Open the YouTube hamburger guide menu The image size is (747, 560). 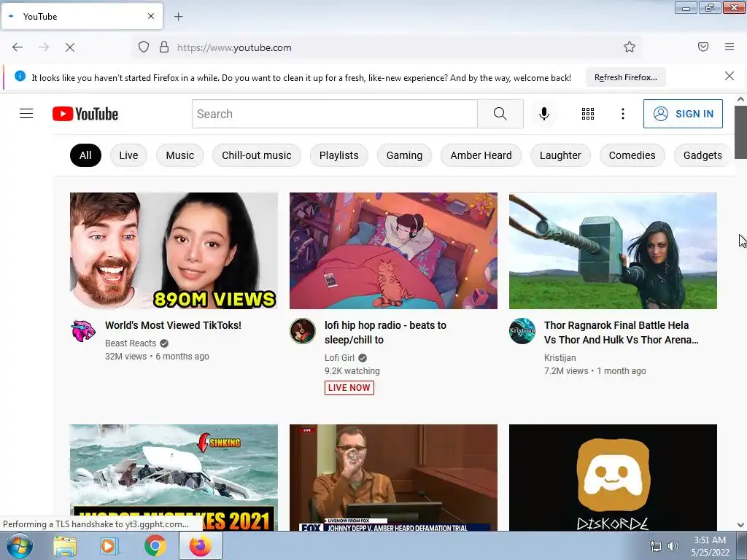coord(26,114)
